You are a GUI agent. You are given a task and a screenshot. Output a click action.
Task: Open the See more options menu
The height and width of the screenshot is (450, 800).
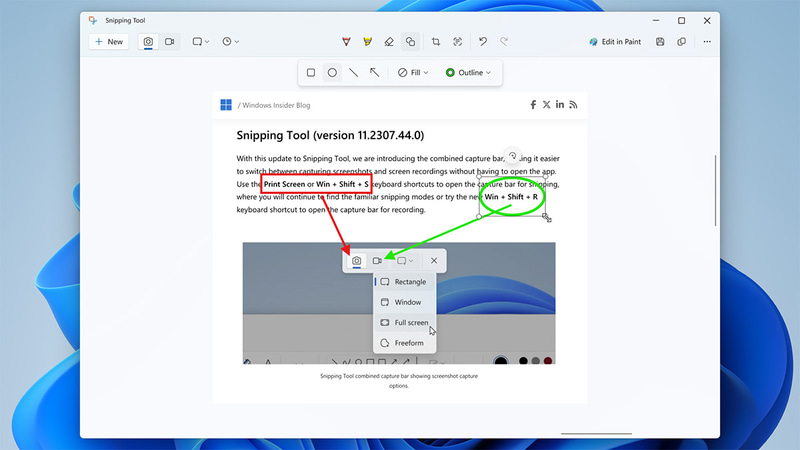[x=707, y=42]
